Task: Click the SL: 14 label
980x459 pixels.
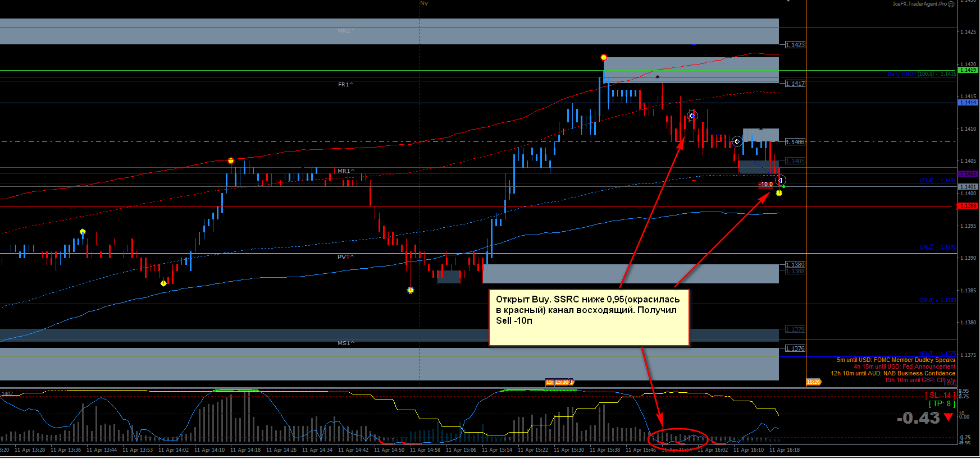Action: click(x=940, y=396)
